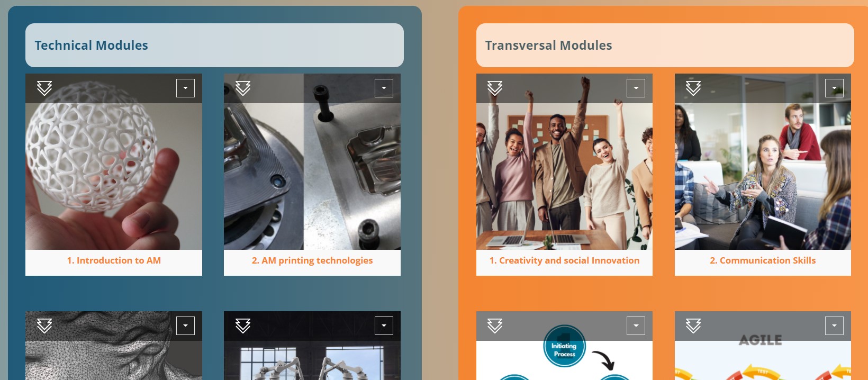Click chevron icon on wireframe mesh card
This screenshot has width=868, height=380.
coord(44,325)
